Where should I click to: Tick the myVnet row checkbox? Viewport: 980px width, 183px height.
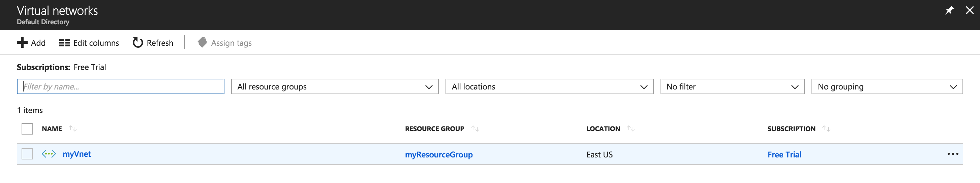tap(27, 154)
